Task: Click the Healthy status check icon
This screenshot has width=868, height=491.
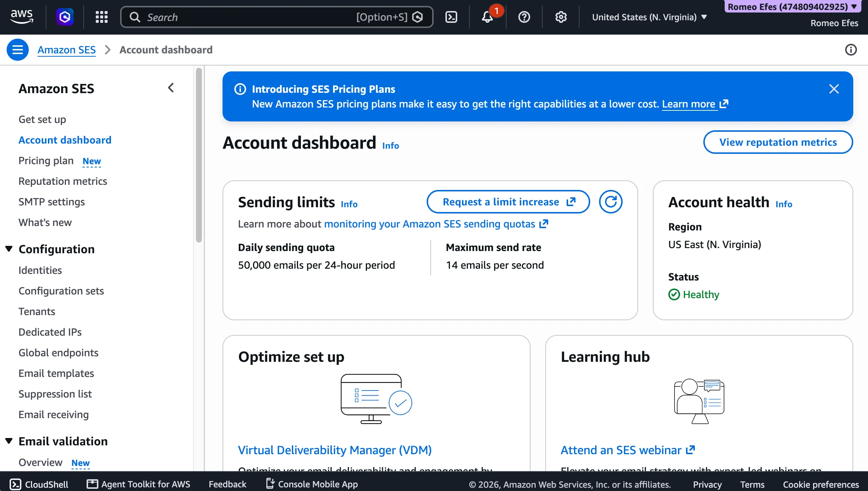Action: pos(674,295)
